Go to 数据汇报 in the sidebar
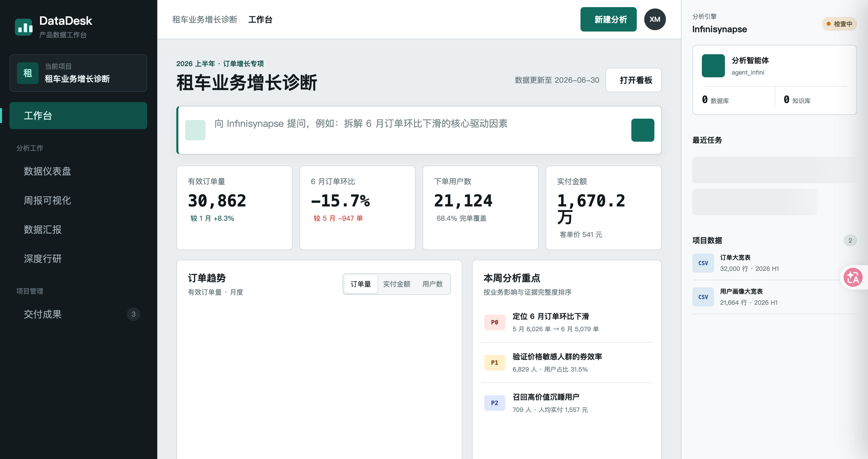 [x=78, y=229]
